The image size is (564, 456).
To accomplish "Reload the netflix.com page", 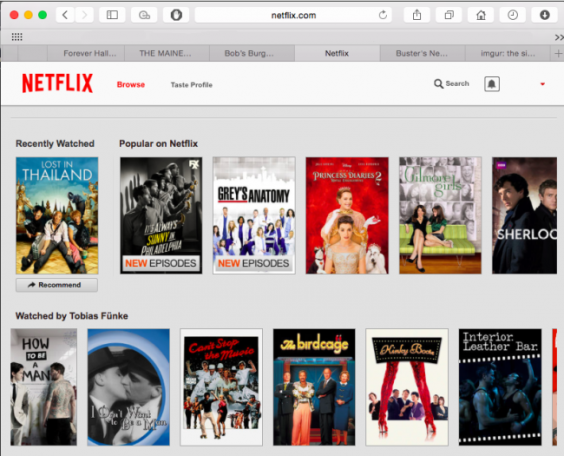I will (383, 15).
